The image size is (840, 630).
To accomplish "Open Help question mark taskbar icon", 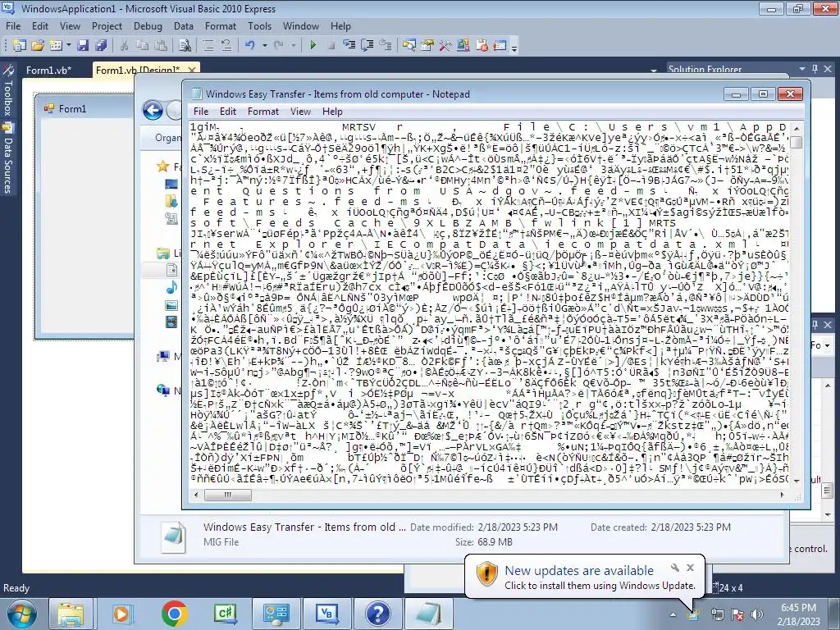I will coord(377,614).
